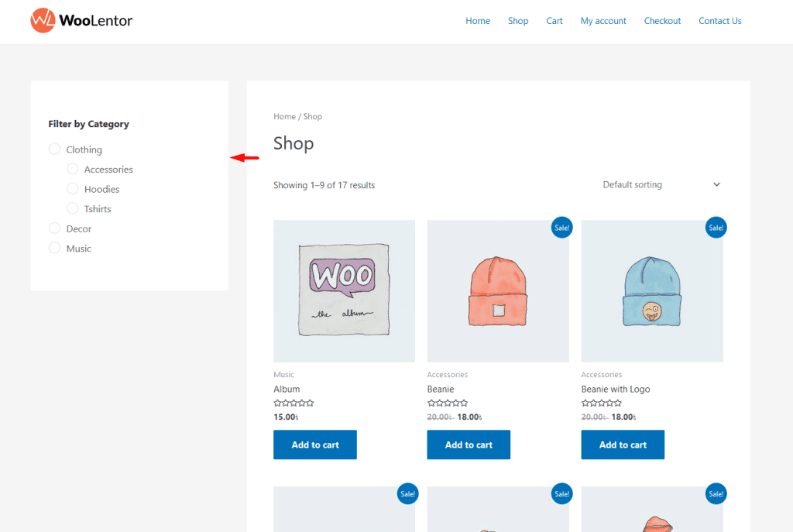The image size is (793, 532).
Task: Click the Sale badge on Beanie
Action: pos(561,228)
